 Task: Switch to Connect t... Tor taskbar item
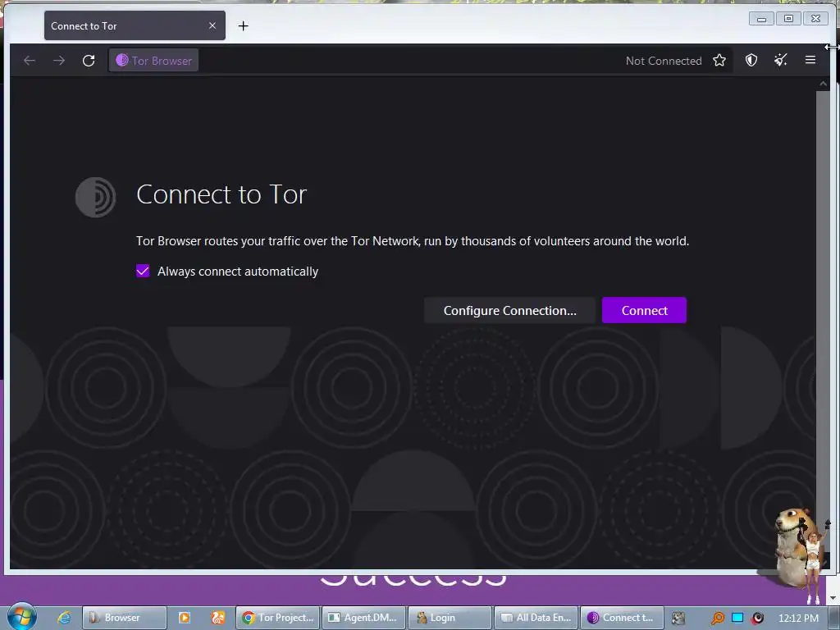coord(622,618)
